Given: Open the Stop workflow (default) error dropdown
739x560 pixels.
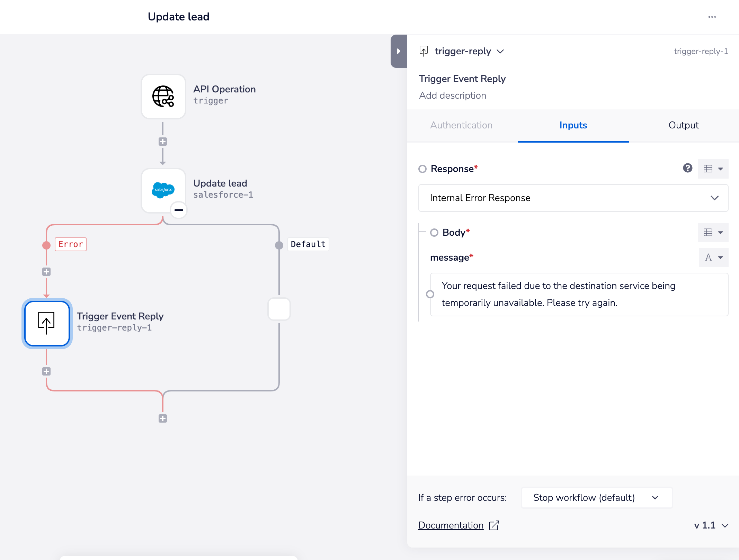Looking at the screenshot, I should [x=596, y=498].
